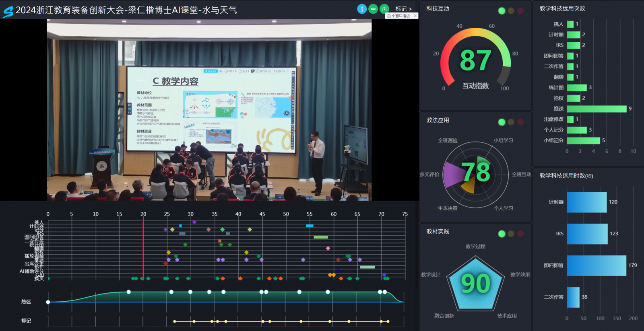Click the 多元评价 purple segment in radar chart

(x=453, y=175)
